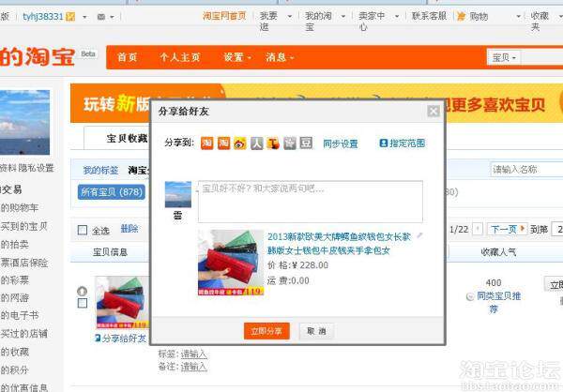Open 的彩票 in sidebar
Image resolution: width=563 pixels, height=392 pixels.
click(x=14, y=280)
